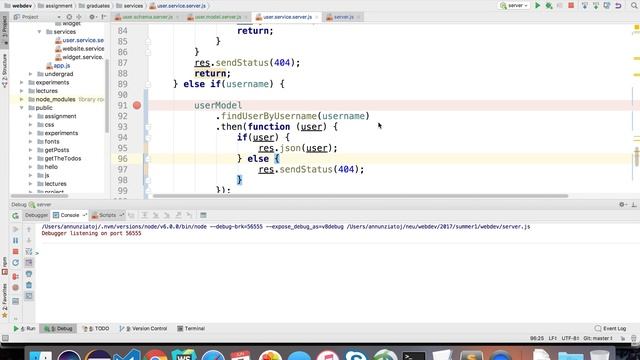Run the server configuration with the green play icon

coord(538,6)
